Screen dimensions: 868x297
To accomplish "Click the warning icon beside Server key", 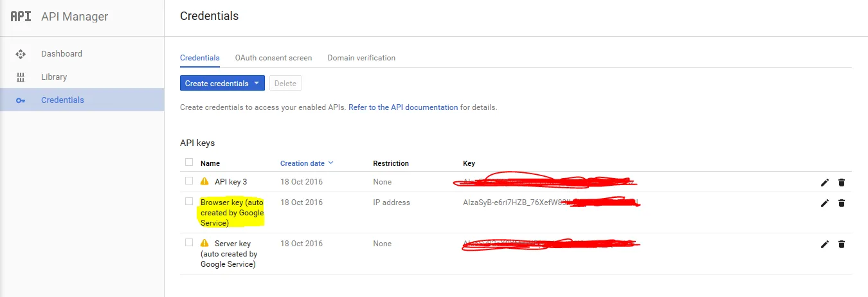I will 204,243.
